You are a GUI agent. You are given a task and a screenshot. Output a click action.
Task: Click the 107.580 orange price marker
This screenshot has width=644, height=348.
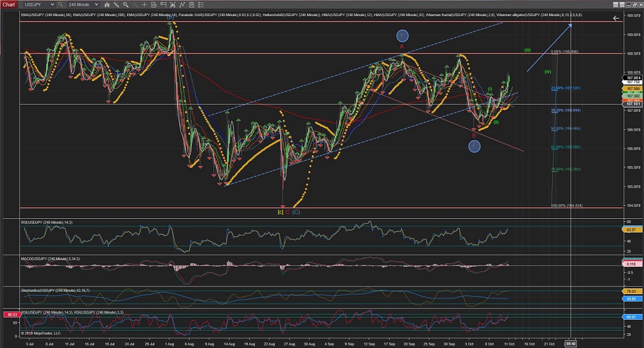[x=631, y=89]
